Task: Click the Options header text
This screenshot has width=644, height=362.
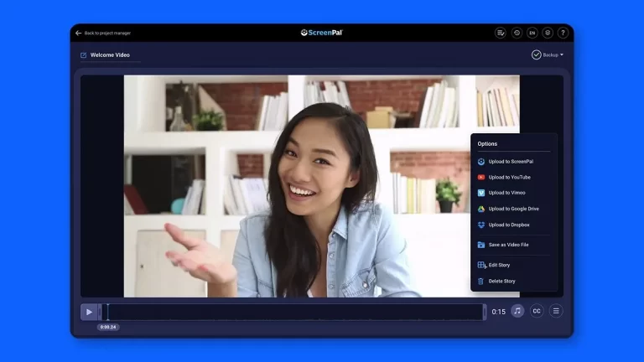Action: [x=487, y=144]
